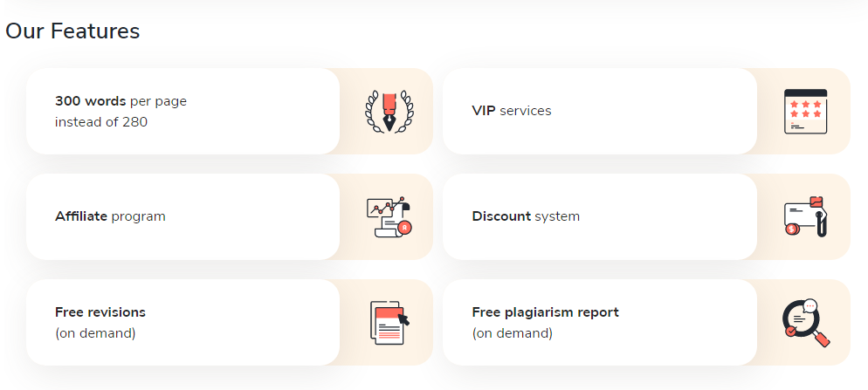Click the 'Discount' bold label
Screen dimensions: 868x390
coord(501,216)
